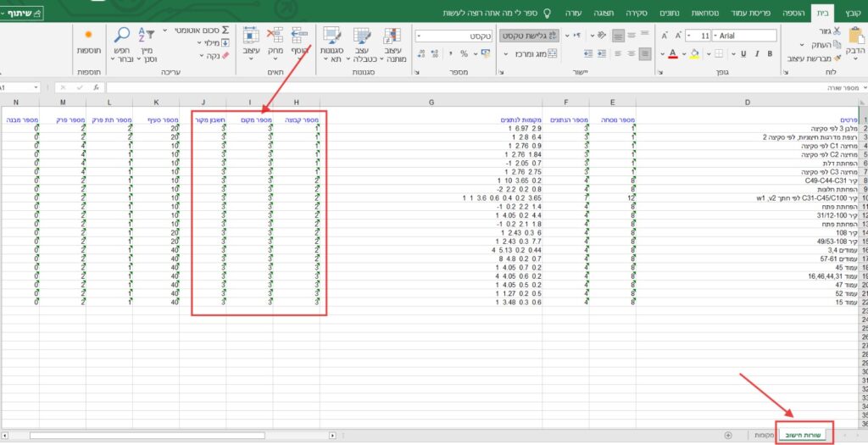
Task: Toggle Bold formatting (B)
Action: (772, 54)
